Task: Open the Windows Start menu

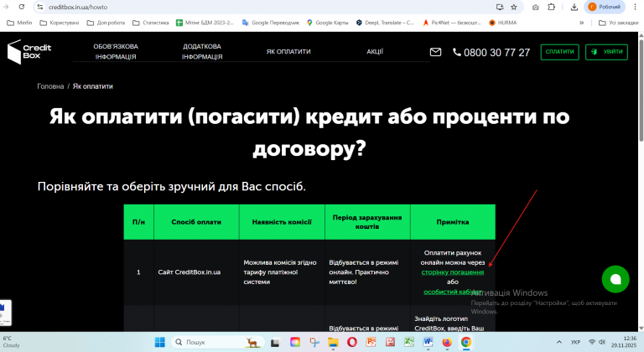Action: tap(160, 342)
